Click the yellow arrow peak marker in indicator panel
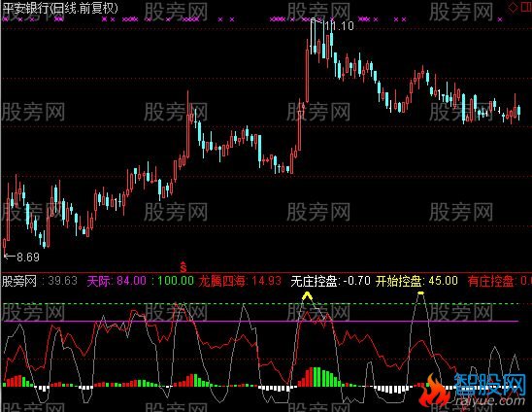The image size is (532, 412). point(307,295)
